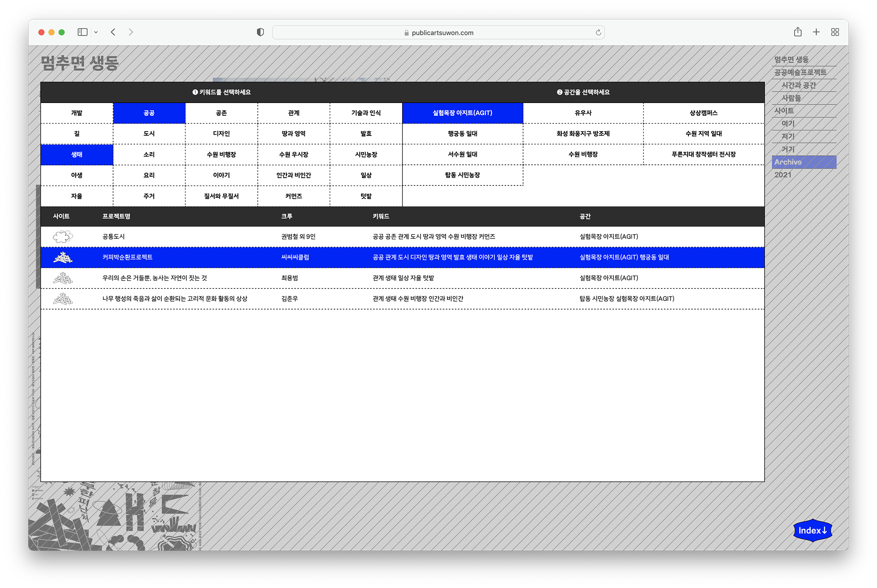This screenshot has width=877, height=588.
Task: Deselect the 공공 keyword filter
Action: coord(149,113)
